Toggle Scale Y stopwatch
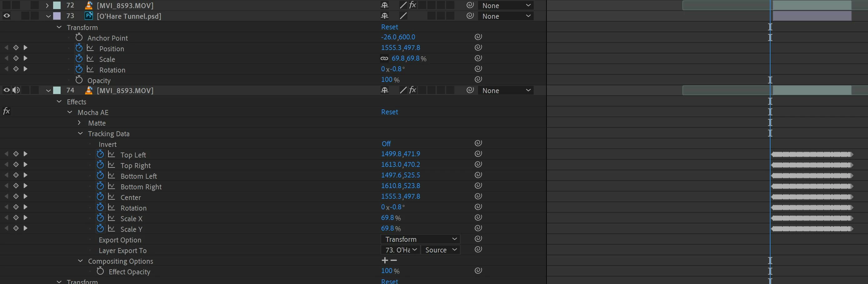 pyautogui.click(x=100, y=228)
